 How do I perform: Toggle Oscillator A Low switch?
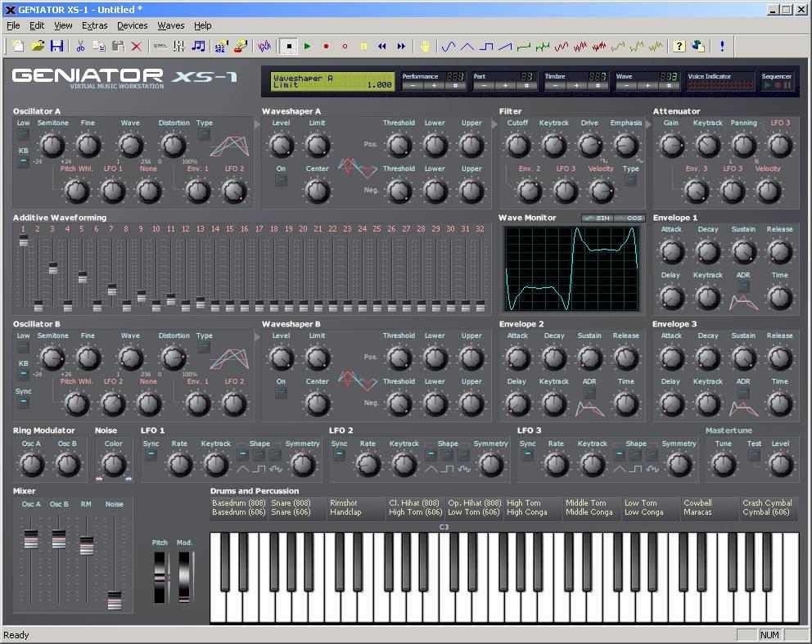[x=23, y=134]
